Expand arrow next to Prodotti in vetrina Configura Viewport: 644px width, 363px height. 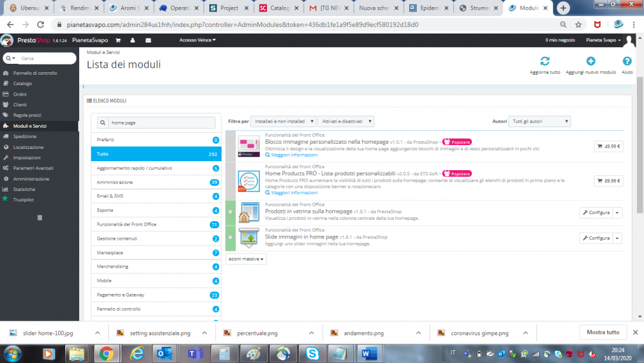pos(618,213)
